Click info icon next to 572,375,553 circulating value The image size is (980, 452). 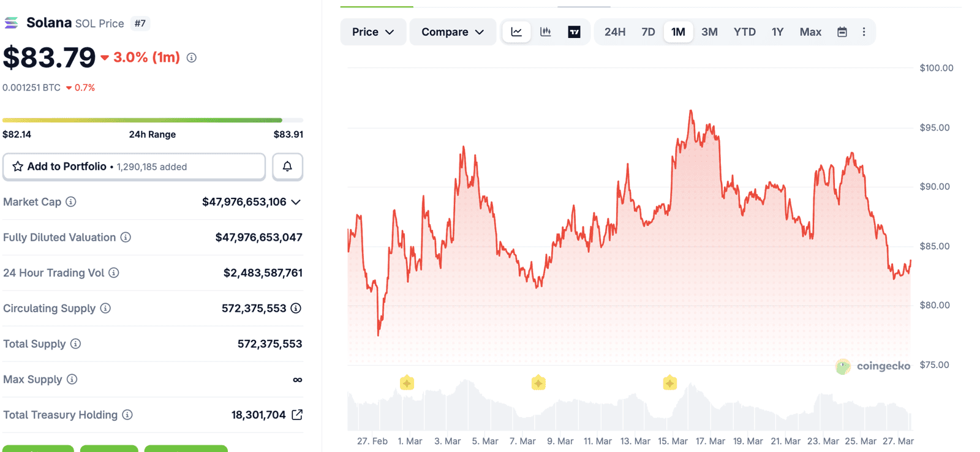[x=296, y=308]
